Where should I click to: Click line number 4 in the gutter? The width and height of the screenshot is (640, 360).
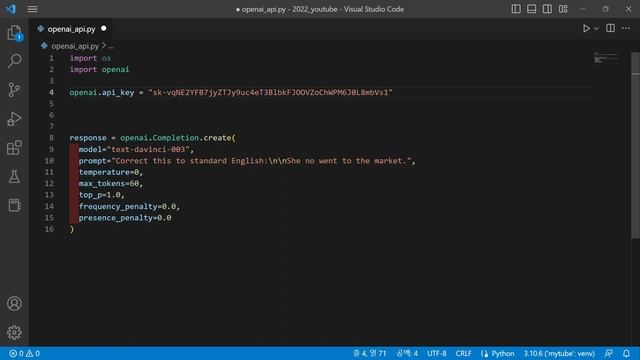[x=51, y=92]
